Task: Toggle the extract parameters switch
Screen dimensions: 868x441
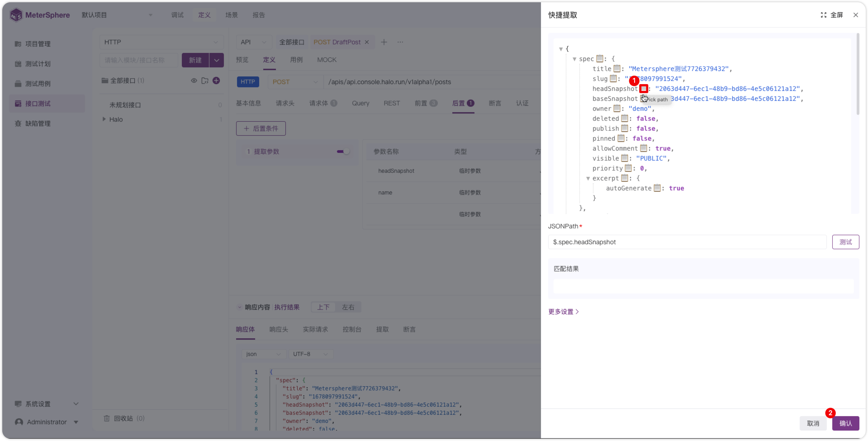Action: [343, 152]
